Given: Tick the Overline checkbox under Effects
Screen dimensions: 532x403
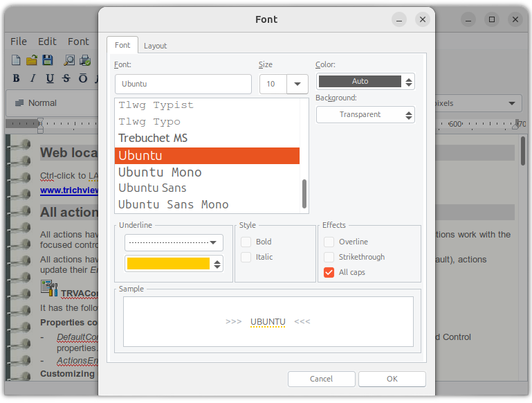Looking at the screenshot, I should coord(329,242).
